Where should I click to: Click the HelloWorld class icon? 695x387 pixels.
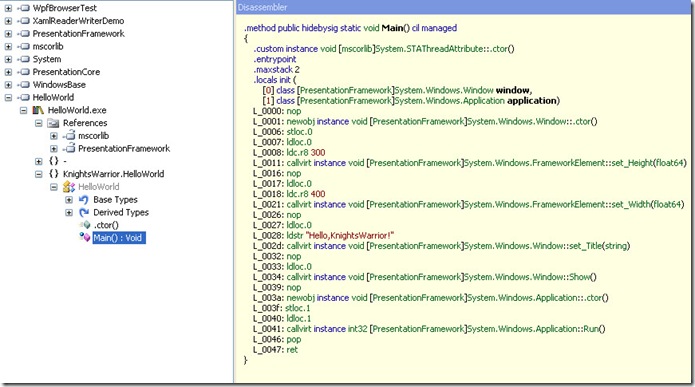tap(69, 187)
